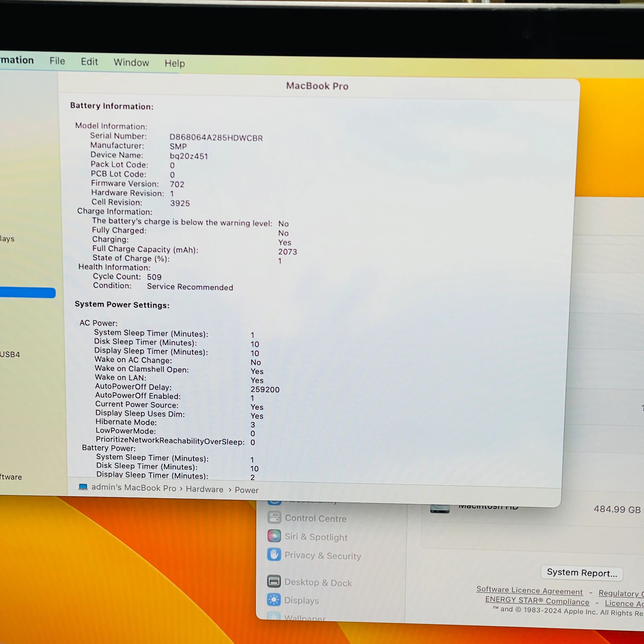Click the Wake on AC Change label
This screenshot has height=644, width=644.
pos(133,360)
